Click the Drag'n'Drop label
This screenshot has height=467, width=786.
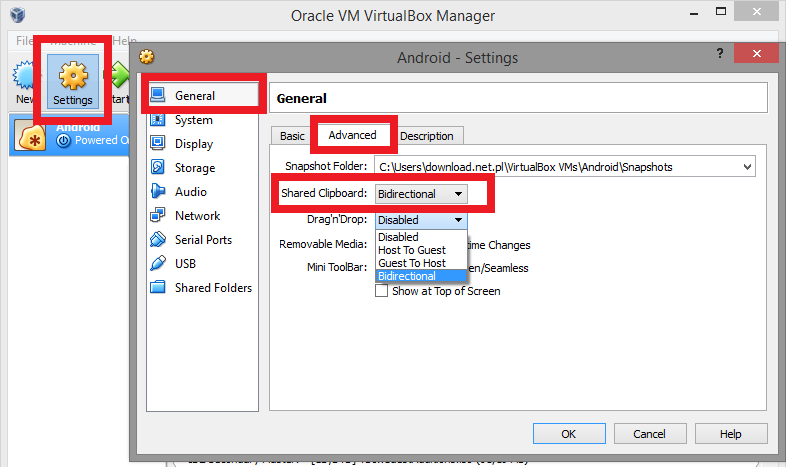click(337, 219)
